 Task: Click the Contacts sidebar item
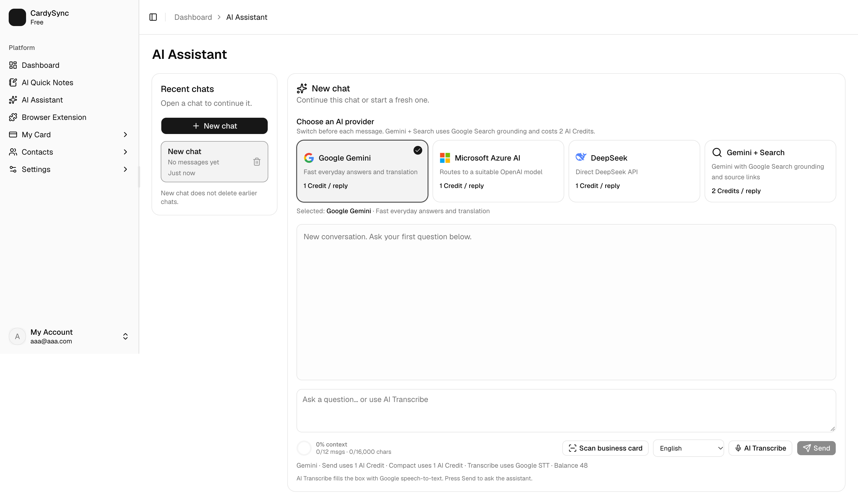tap(70, 152)
